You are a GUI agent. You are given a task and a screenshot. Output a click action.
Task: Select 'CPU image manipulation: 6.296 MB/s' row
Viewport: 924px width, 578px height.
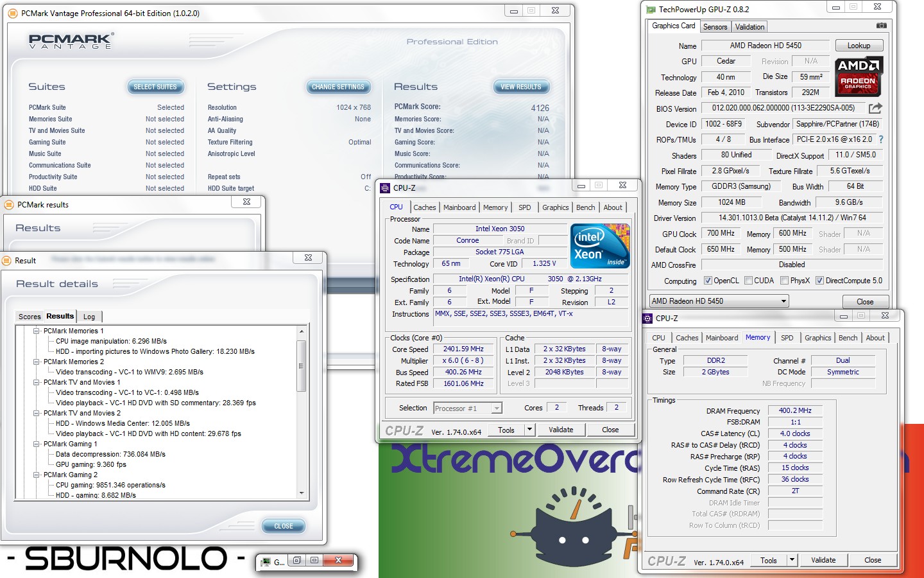111,341
